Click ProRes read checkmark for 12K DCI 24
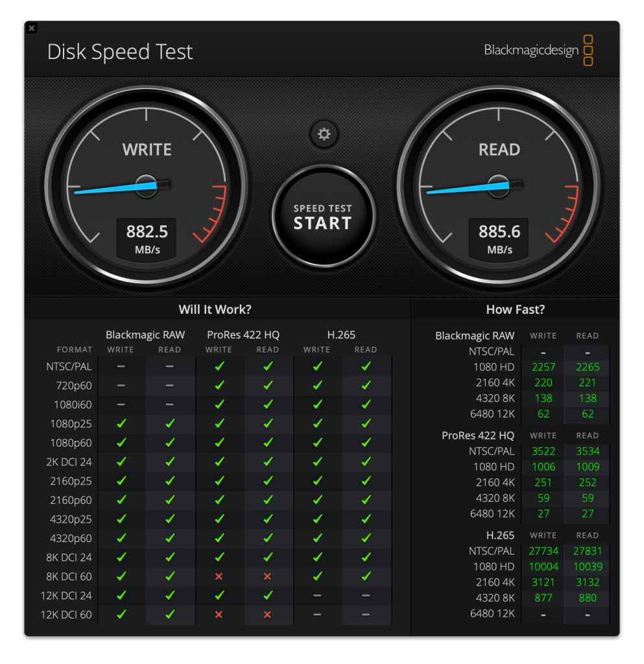 tap(268, 595)
